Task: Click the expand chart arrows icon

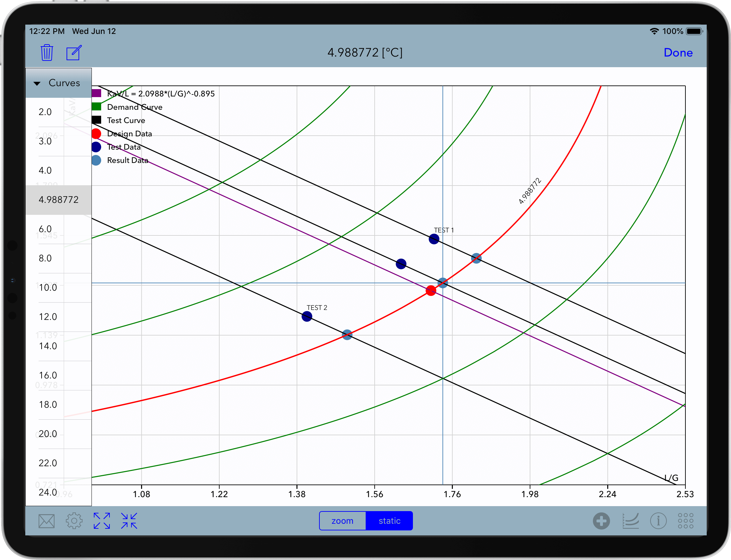Action: tap(101, 520)
